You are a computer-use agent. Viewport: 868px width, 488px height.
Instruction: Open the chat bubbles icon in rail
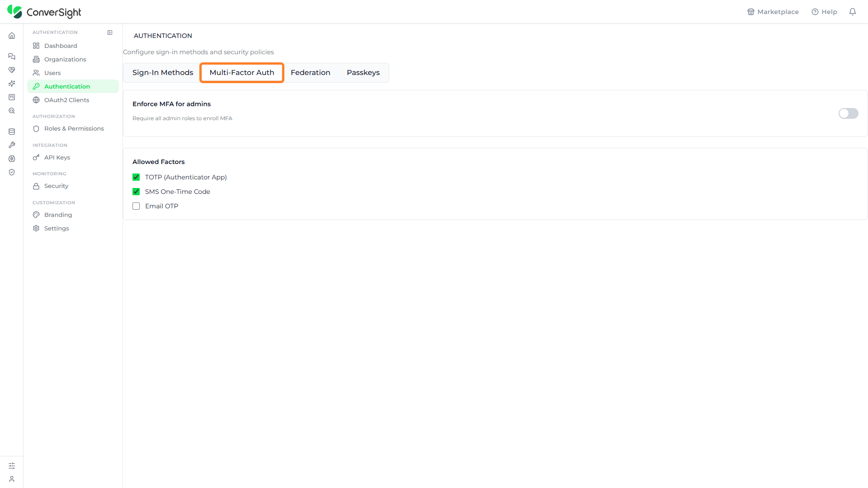click(x=12, y=56)
